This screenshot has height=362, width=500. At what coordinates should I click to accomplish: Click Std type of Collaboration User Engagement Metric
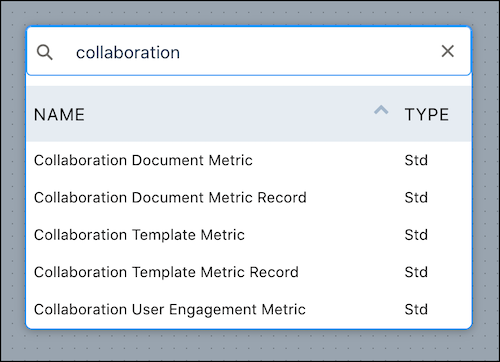tap(416, 310)
